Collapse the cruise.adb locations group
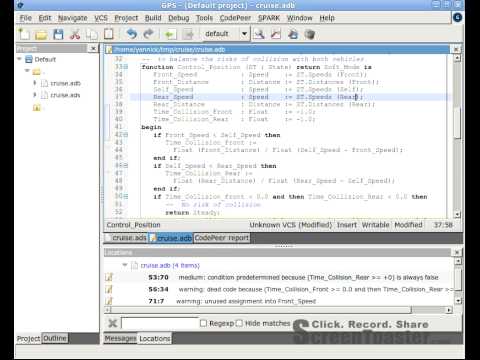Screen dimensions: 480x360 pyautogui.click(x=125, y=265)
